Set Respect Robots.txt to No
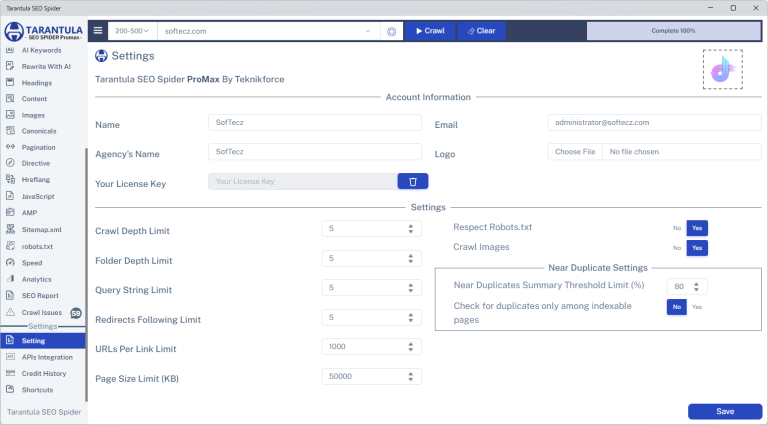This screenshot has width=768, height=425. coord(677,228)
